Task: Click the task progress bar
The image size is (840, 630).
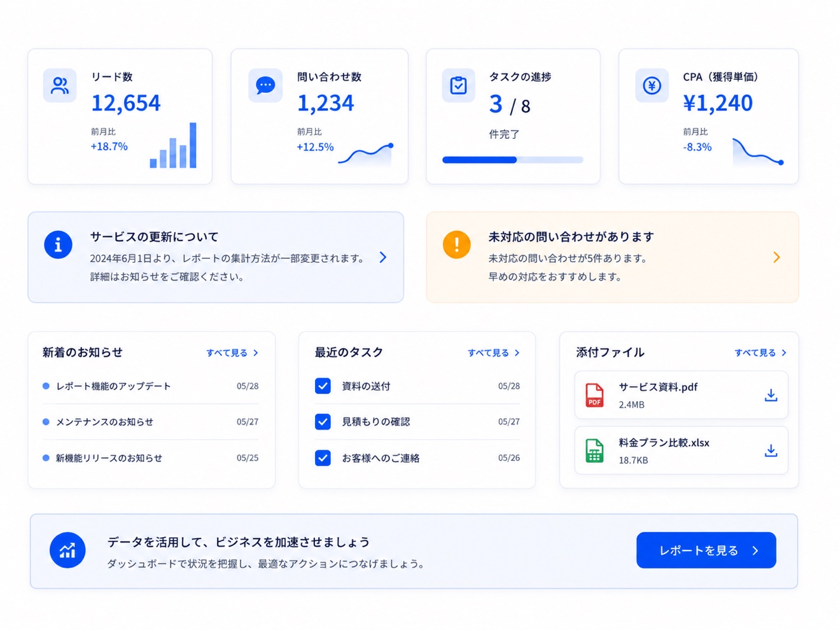Action: pyautogui.click(x=513, y=160)
